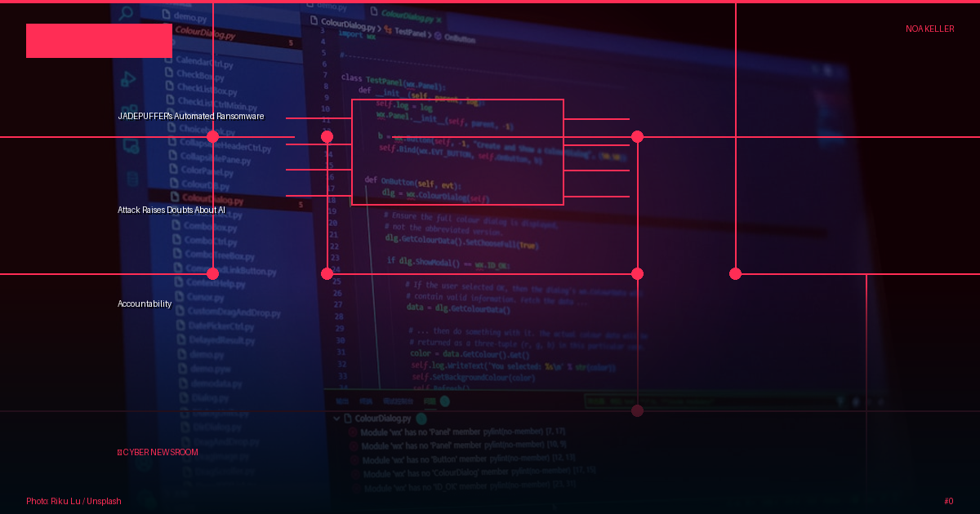The image size is (980, 514).
Task: Click the 'class TestPanel(wx.Panel):' code line
Action: (393, 81)
